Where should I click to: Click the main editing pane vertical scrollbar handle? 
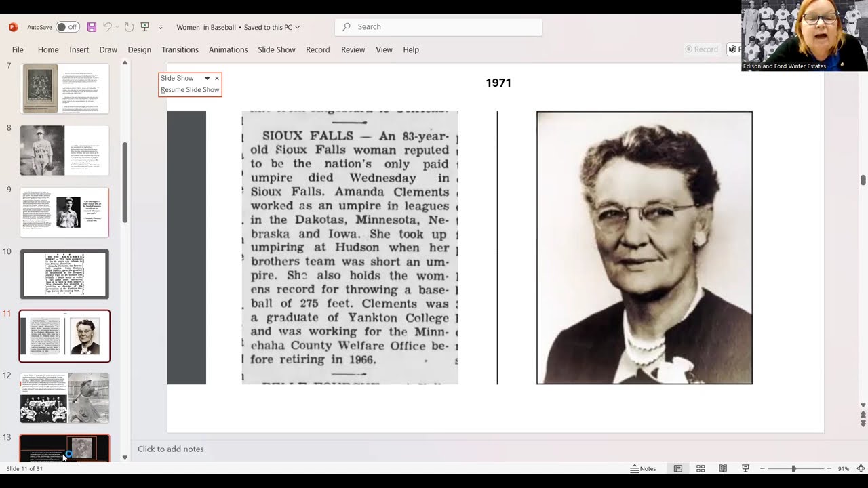pos(863,180)
